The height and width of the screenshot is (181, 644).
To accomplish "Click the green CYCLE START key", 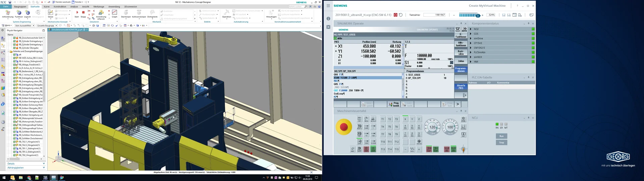I will (373, 149).
